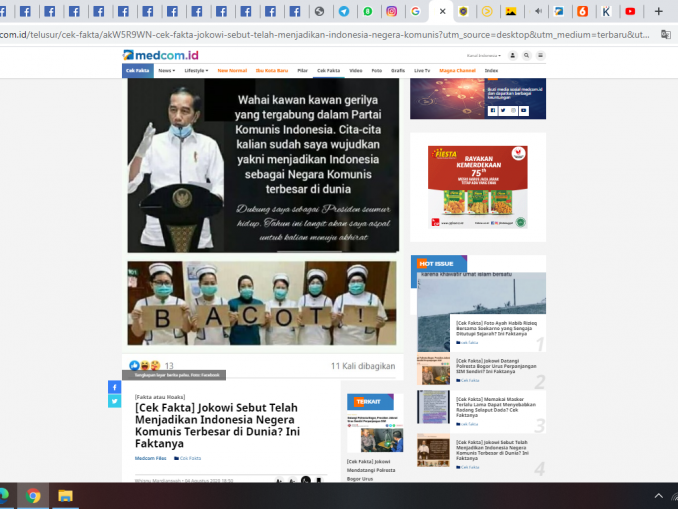Switch to the green circle icon tab
This screenshot has height=509, width=678.
point(368,12)
